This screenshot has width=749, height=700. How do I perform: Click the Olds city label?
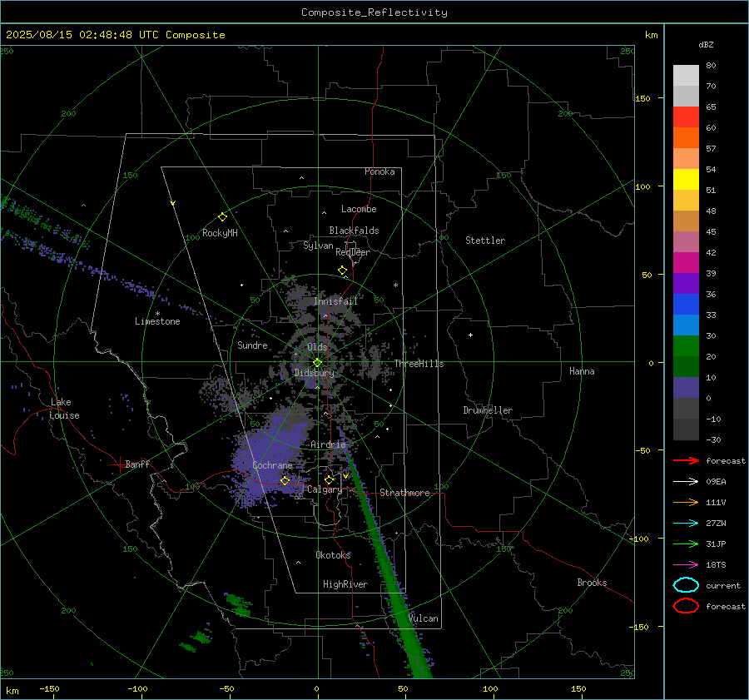(x=317, y=347)
